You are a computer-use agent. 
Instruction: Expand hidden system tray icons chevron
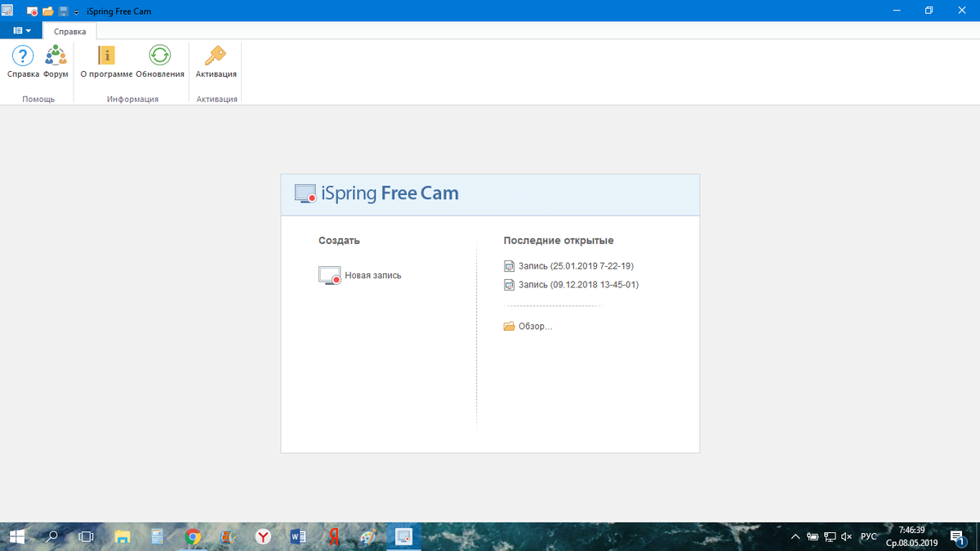coord(795,536)
